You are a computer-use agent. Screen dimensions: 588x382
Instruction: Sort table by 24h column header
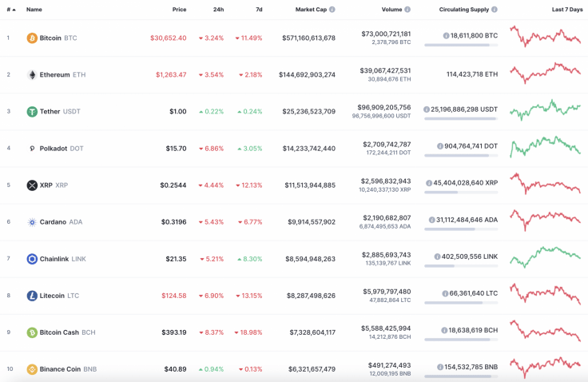tap(218, 10)
